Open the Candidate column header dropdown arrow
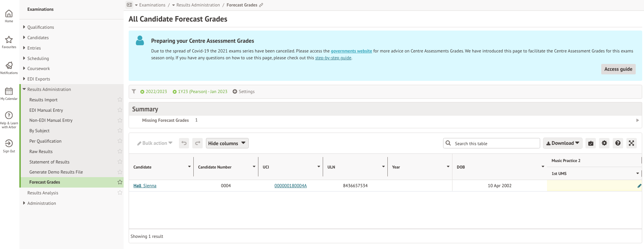 tap(189, 167)
